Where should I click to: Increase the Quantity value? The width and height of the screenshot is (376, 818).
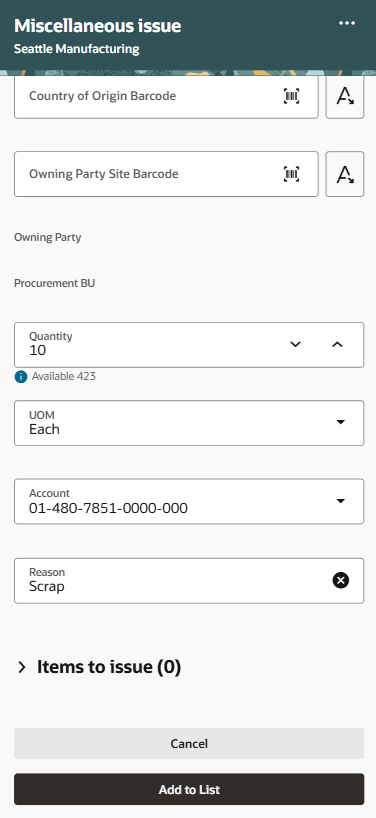pos(337,344)
